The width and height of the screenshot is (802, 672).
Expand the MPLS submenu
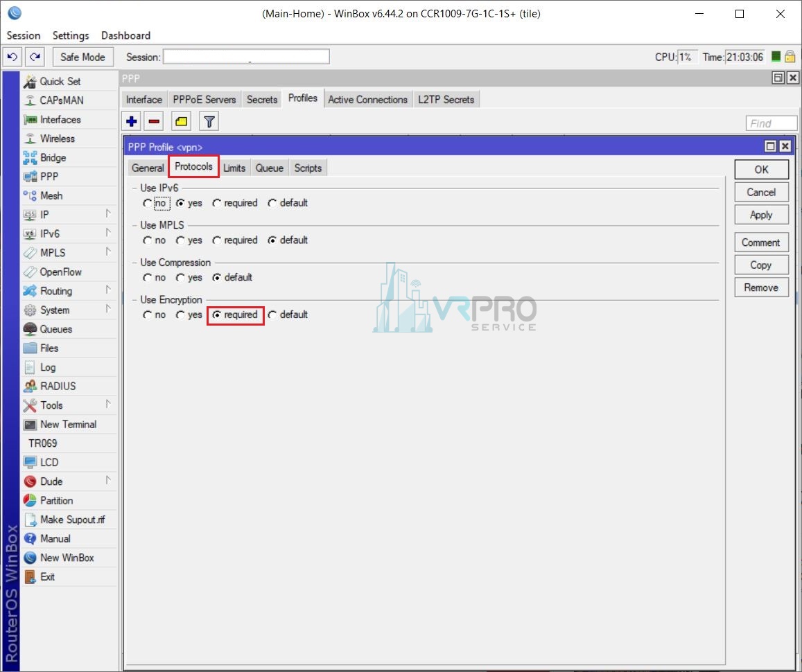coord(108,251)
